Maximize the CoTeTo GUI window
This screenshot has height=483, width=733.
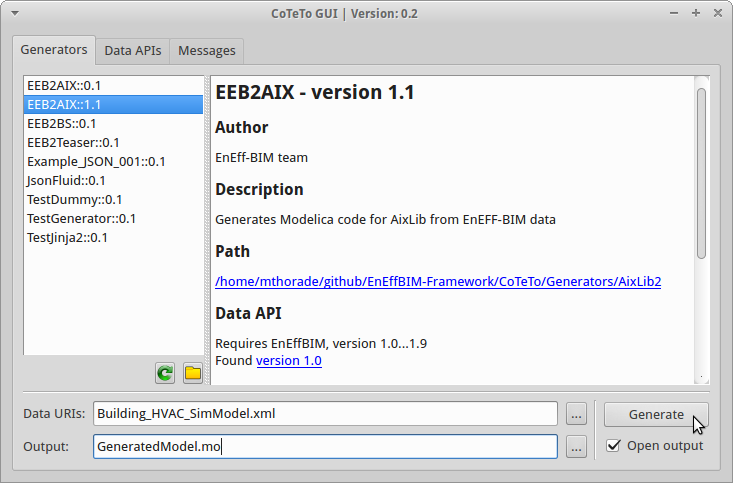696,14
